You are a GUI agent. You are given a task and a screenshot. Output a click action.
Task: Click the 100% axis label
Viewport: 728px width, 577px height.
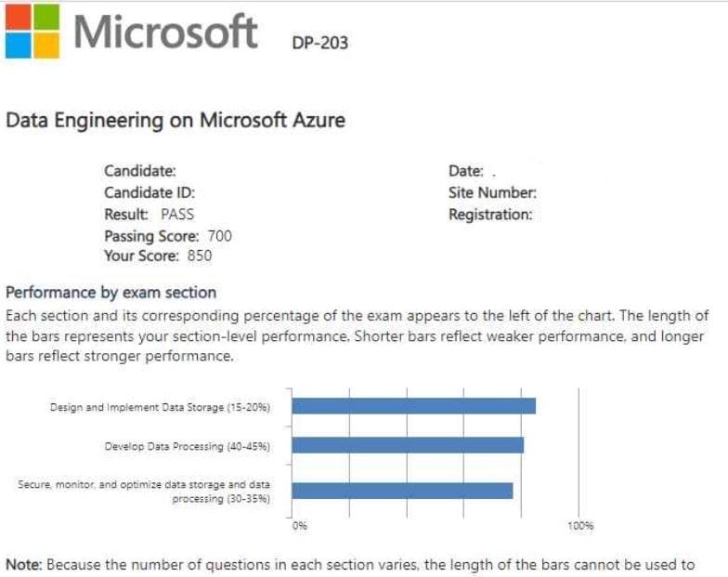point(579,526)
